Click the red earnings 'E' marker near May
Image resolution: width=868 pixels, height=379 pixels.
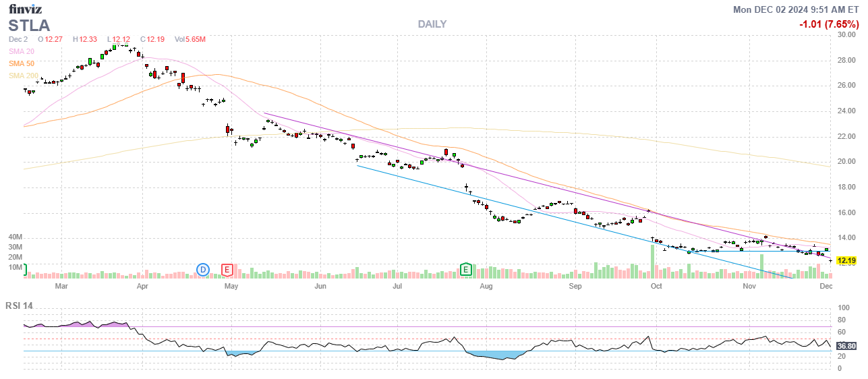tap(228, 270)
